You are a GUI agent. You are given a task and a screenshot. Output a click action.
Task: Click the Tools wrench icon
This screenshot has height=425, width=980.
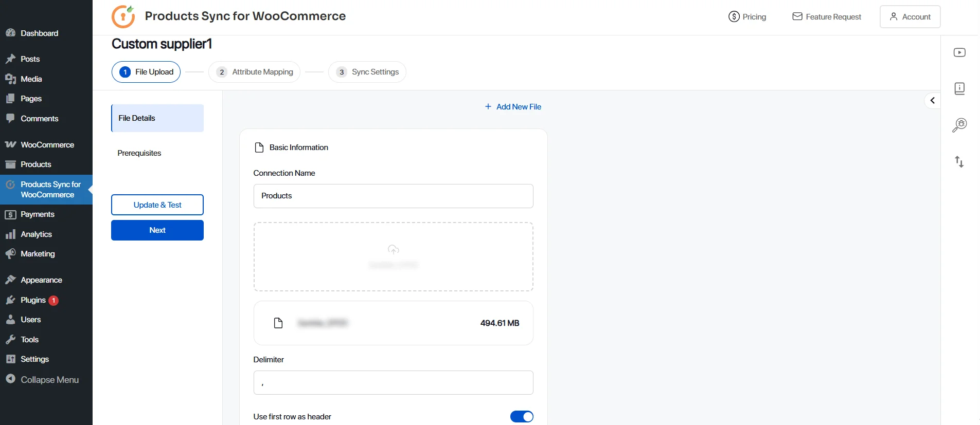[x=10, y=340]
